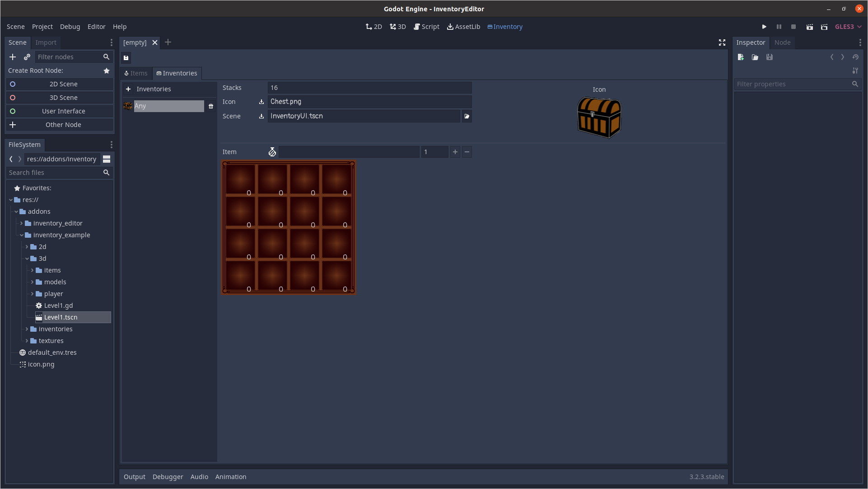Click the first empty inventory slot
This screenshot has height=489, width=868.
click(240, 179)
